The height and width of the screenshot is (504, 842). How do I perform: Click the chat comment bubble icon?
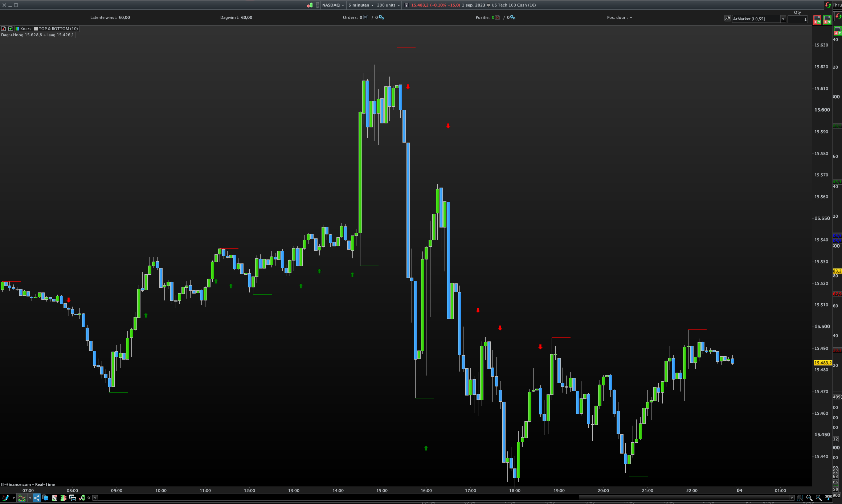coord(45,498)
